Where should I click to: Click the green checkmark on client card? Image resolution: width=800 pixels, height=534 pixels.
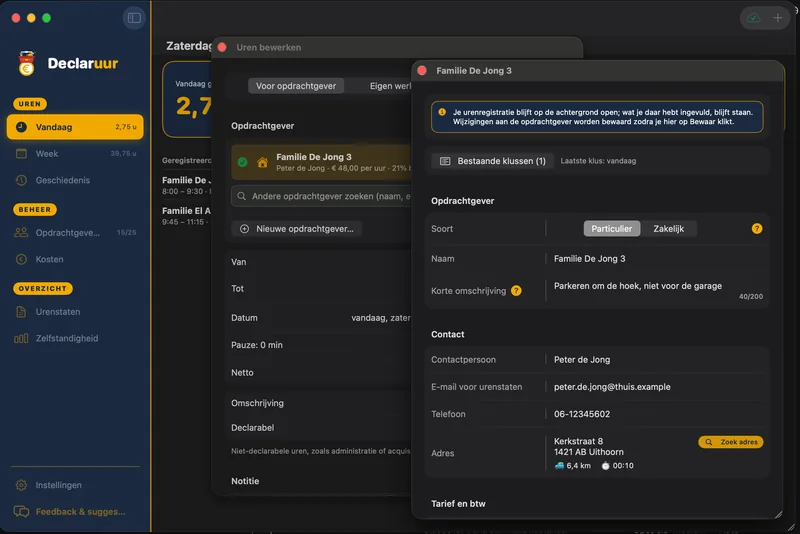243,162
